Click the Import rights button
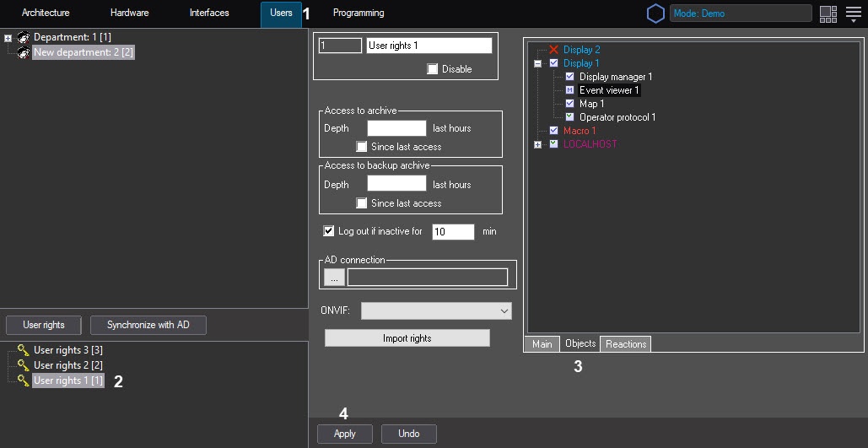 [407, 337]
